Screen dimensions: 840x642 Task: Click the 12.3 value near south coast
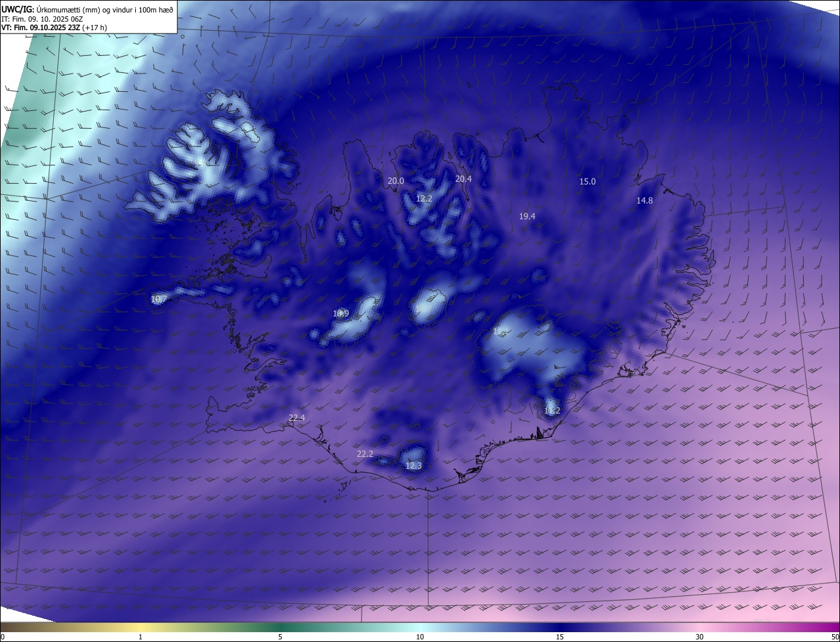[x=413, y=466]
